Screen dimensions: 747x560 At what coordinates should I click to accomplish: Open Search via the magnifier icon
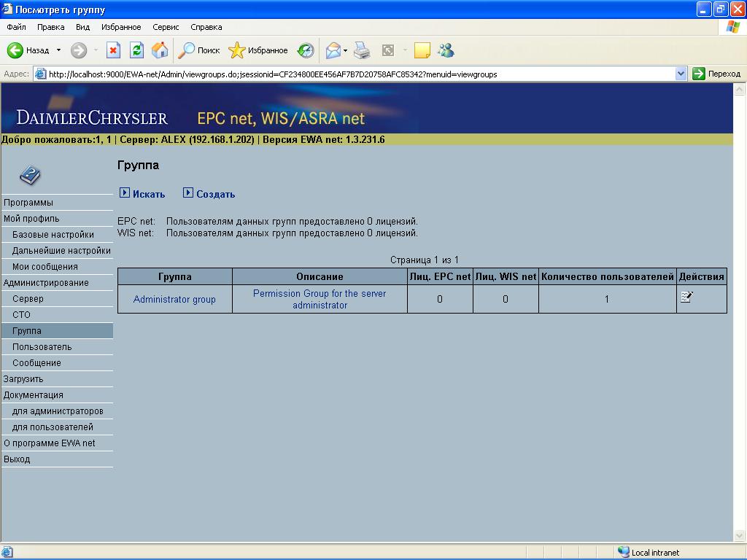click(198, 50)
